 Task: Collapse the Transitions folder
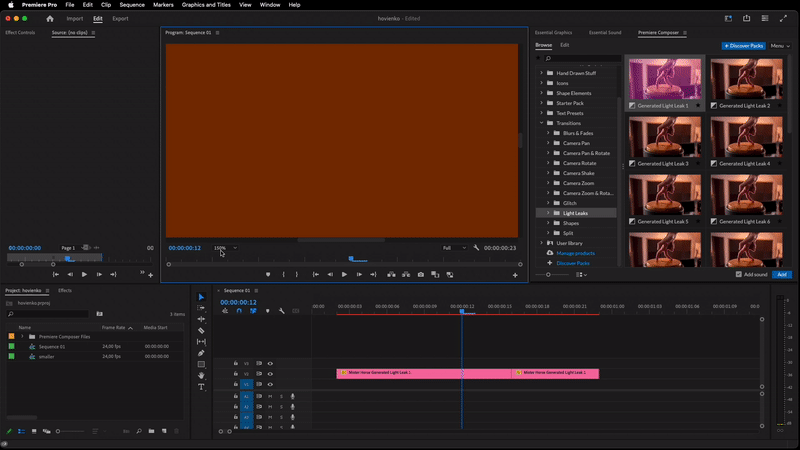[x=542, y=123]
